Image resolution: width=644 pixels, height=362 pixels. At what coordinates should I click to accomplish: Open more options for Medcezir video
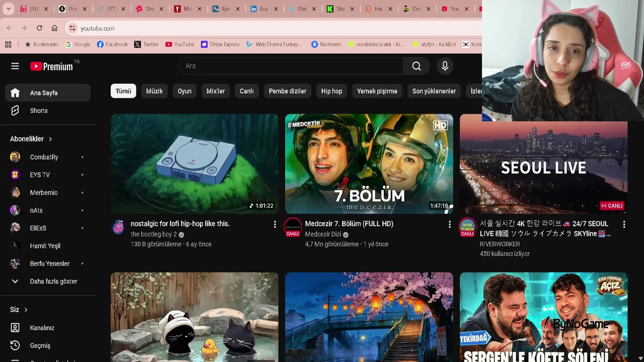449,224
